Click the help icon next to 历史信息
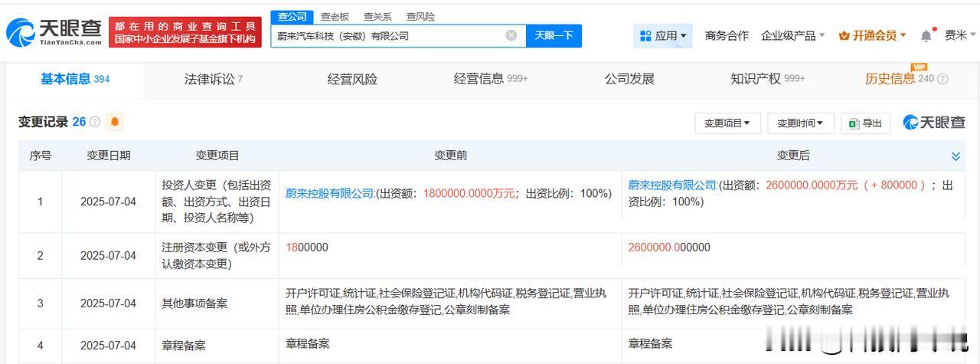This screenshot has height=364, width=980. (x=942, y=79)
